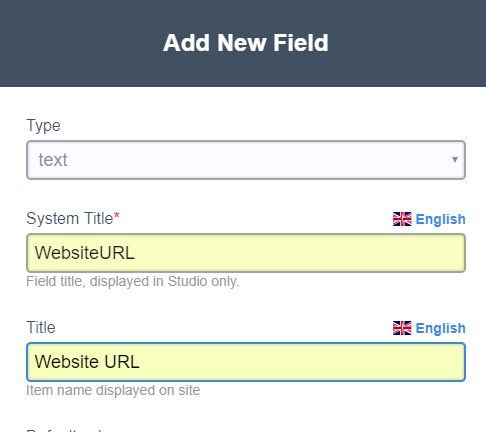
Task: Click the Add New Field header title
Action: click(246, 43)
